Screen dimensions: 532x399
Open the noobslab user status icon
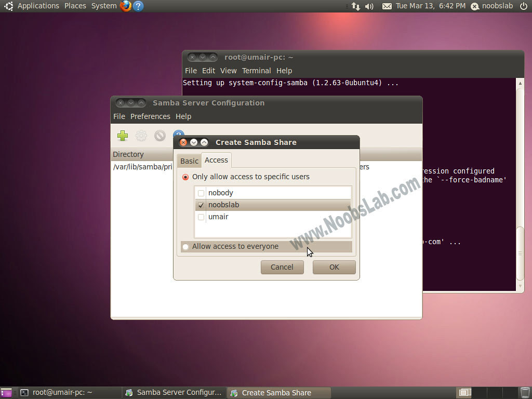475,6
